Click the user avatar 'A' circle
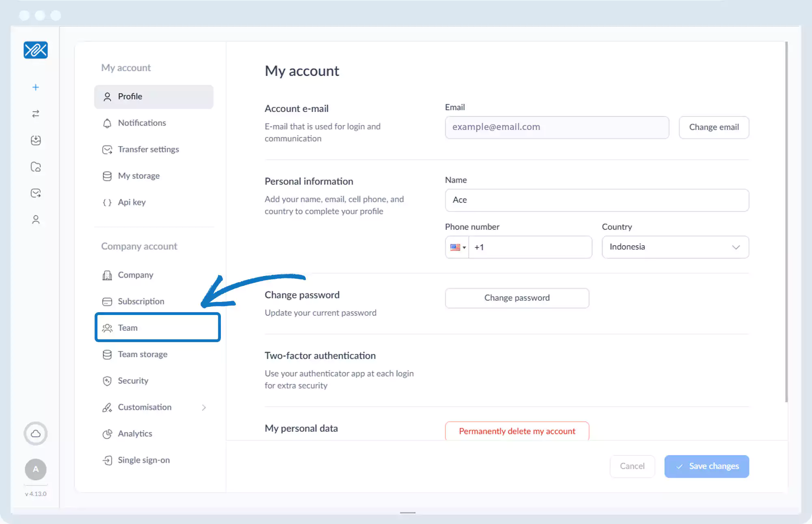The image size is (812, 524). pos(36,469)
